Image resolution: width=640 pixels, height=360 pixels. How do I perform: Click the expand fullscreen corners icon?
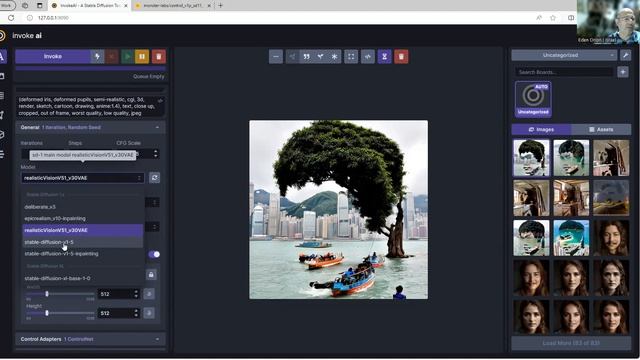pos(351,57)
